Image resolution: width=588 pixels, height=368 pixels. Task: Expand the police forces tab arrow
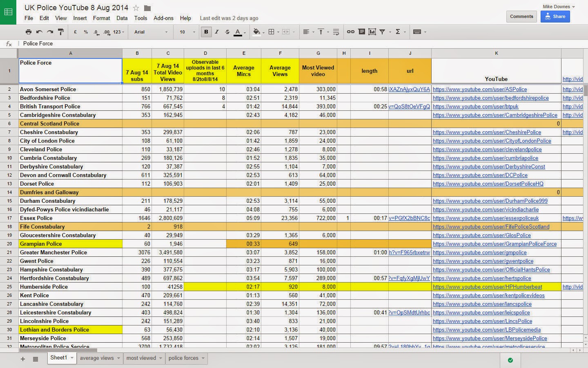[x=203, y=358]
